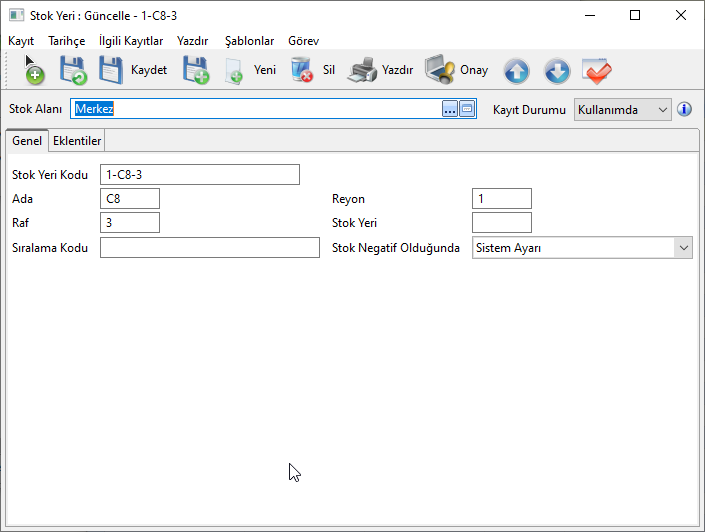Click the Sil trash bin icon

click(301, 70)
